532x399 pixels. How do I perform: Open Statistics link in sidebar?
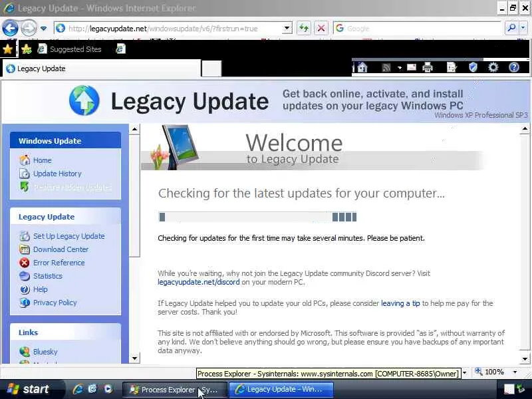(x=48, y=276)
